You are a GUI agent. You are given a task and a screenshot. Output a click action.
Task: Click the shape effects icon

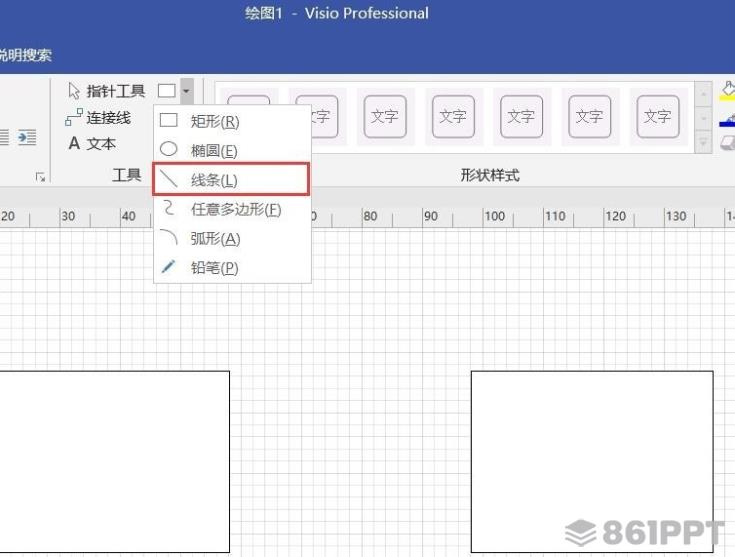click(728, 143)
